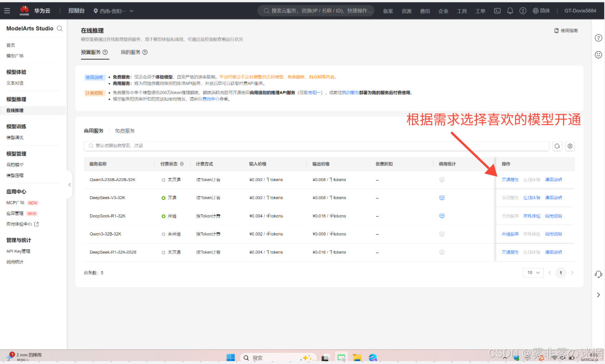
Task: Open the notifications bell
Action: [510, 11]
